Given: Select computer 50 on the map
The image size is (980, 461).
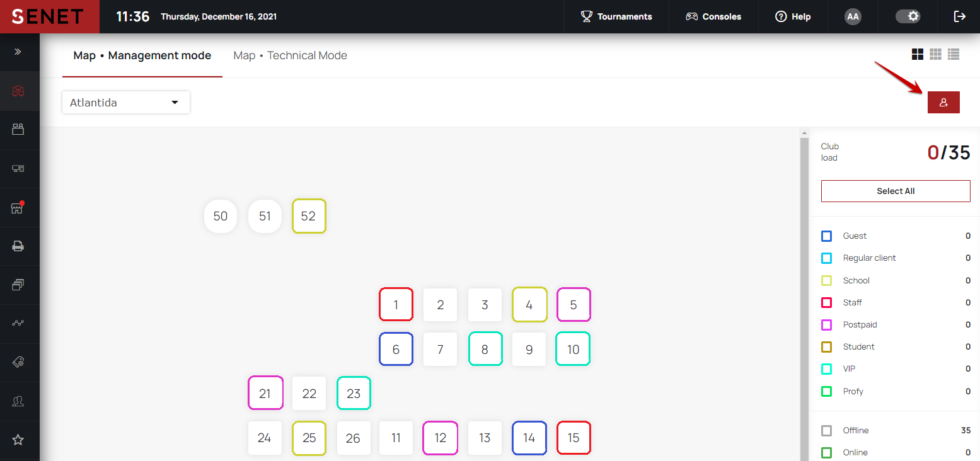Looking at the screenshot, I should (221, 216).
